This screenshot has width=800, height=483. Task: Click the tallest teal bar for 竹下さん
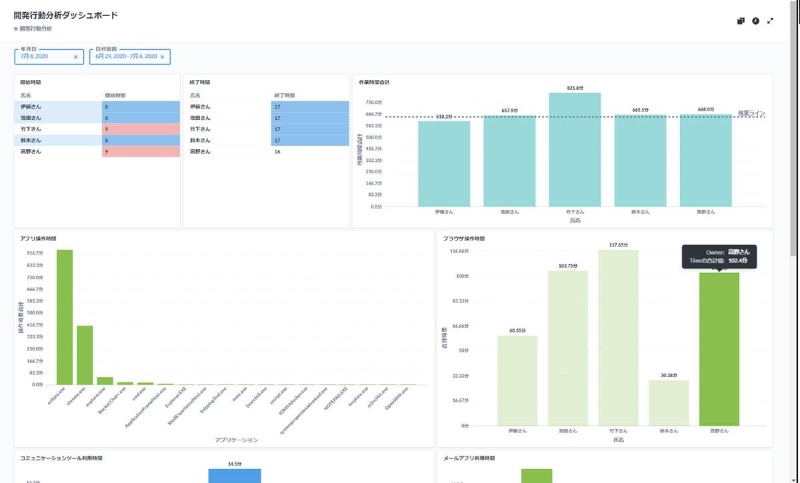[574, 150]
